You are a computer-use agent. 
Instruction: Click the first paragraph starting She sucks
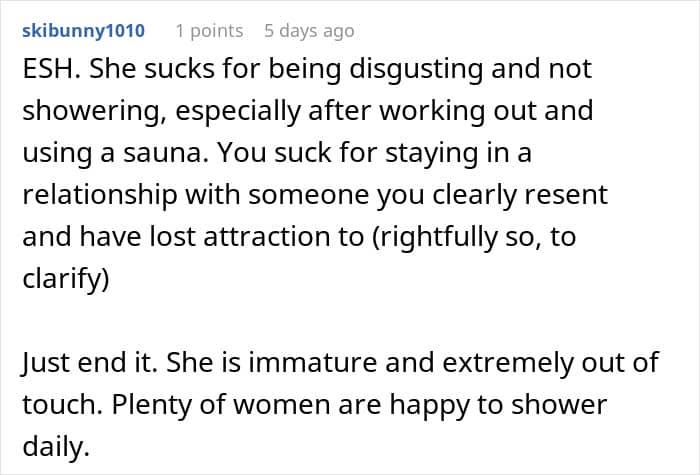[x=315, y=173]
